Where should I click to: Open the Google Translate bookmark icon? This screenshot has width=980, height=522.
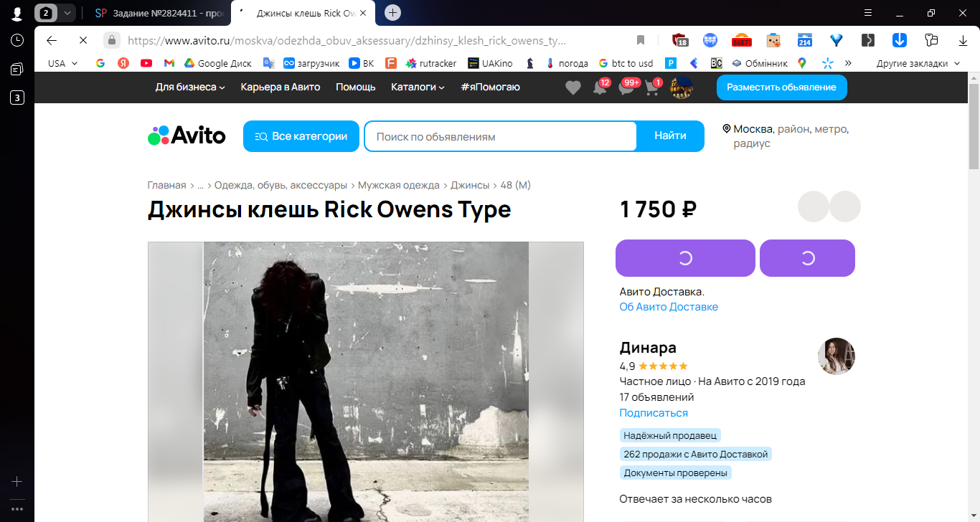tap(269, 63)
